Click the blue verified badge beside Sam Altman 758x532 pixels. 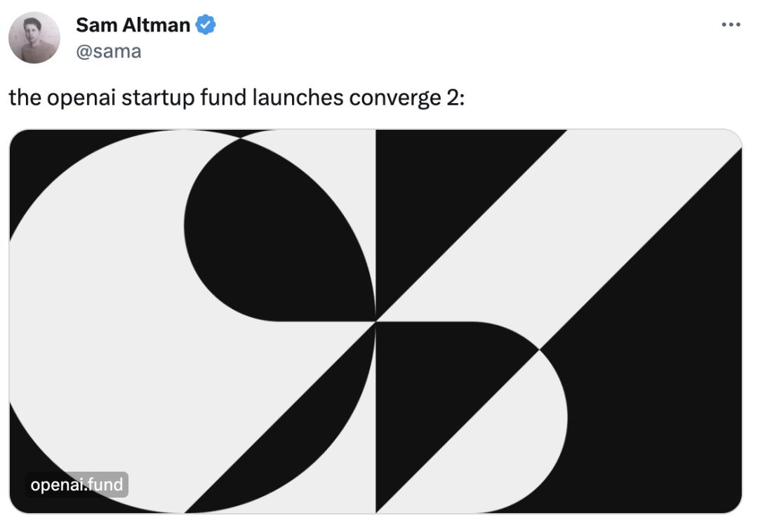tap(205, 25)
